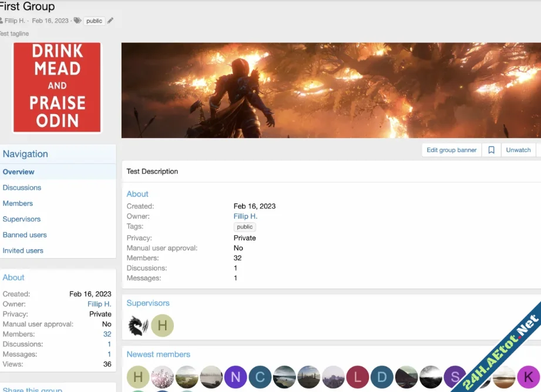This screenshot has height=392, width=541.
Task: Open the dragon avatar supervisor profile
Action: [x=138, y=326]
